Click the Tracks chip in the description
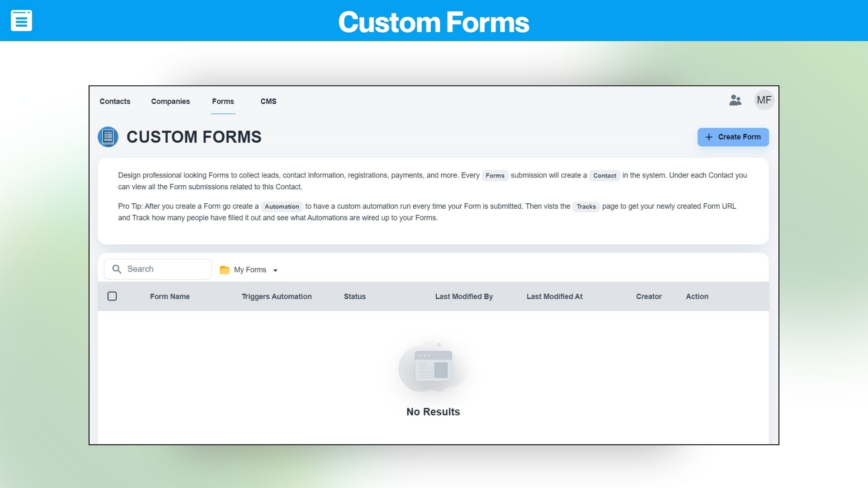Image resolution: width=868 pixels, height=488 pixels. coord(586,206)
